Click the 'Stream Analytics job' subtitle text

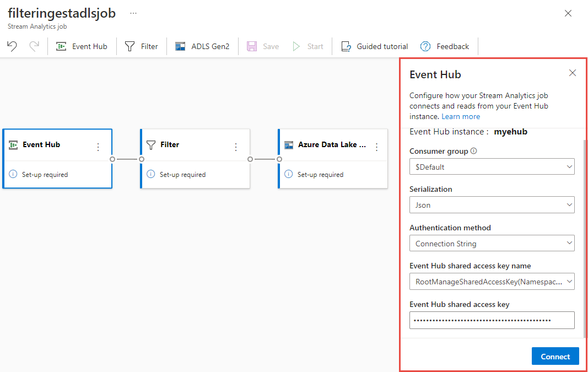click(x=37, y=26)
